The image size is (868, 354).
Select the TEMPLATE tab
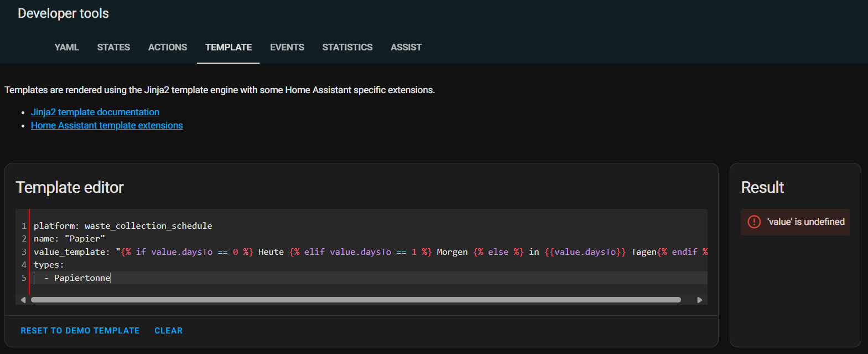228,48
